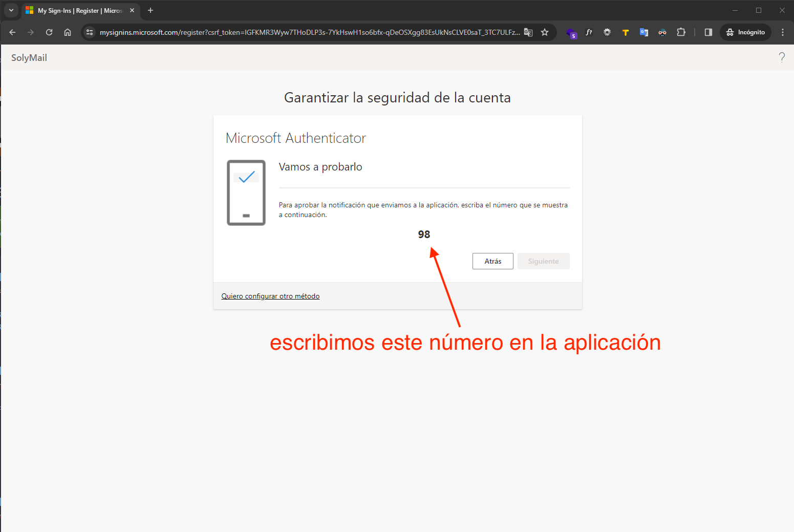The height and width of the screenshot is (532, 794).
Task: Click the site information icon in address bar
Action: tap(90, 32)
